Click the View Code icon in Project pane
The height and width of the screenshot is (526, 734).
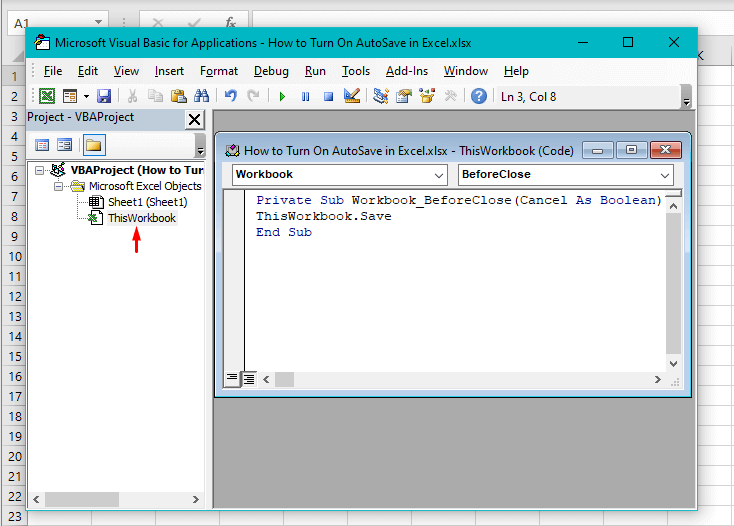pos(42,145)
